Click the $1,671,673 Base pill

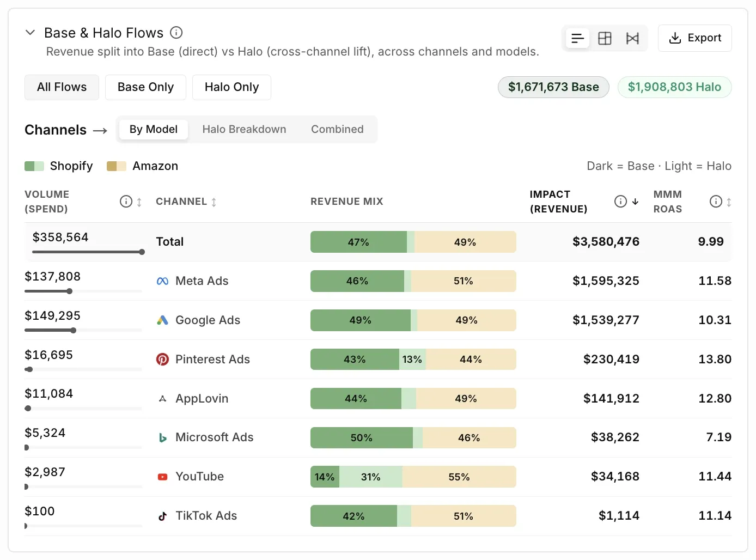[x=553, y=87]
